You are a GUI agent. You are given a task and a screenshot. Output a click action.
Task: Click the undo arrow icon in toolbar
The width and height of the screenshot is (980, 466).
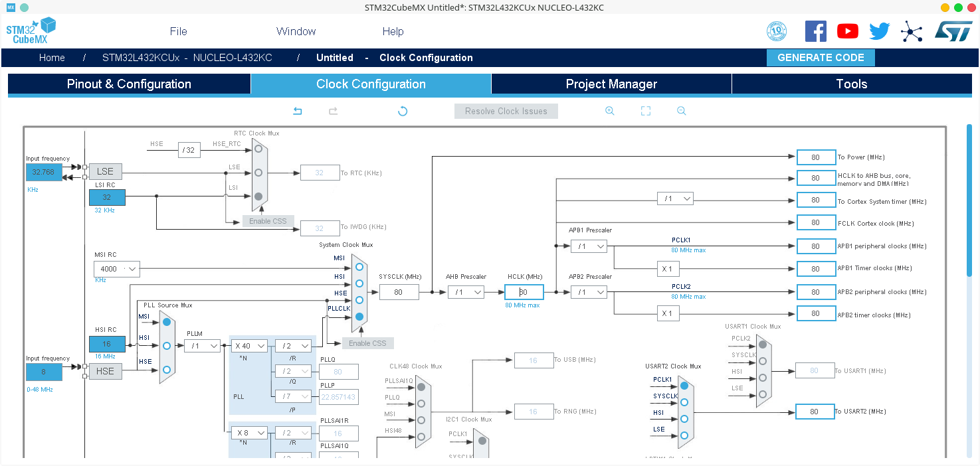298,111
